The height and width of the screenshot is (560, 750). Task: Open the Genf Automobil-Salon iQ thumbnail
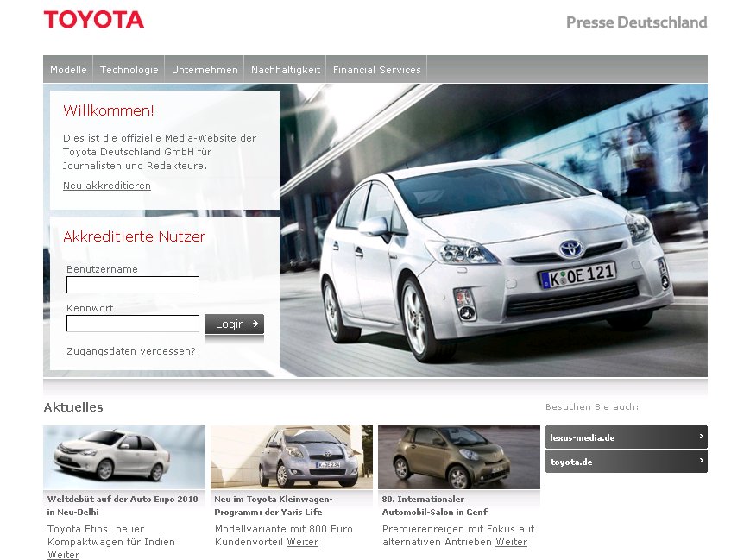coord(459,457)
